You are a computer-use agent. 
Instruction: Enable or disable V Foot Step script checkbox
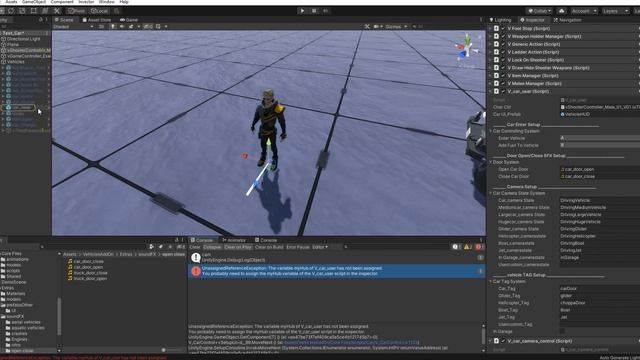click(503, 29)
